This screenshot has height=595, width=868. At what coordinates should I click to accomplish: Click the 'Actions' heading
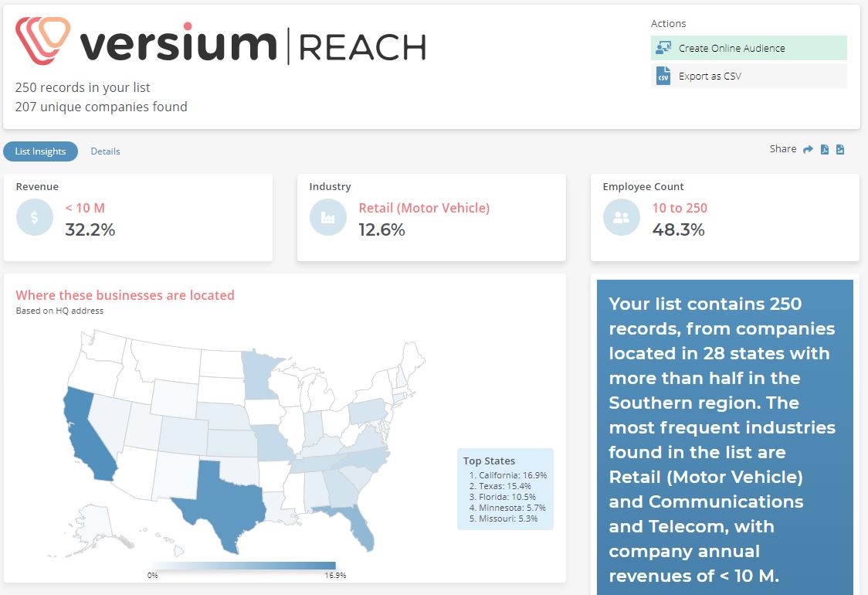pyautogui.click(x=668, y=23)
